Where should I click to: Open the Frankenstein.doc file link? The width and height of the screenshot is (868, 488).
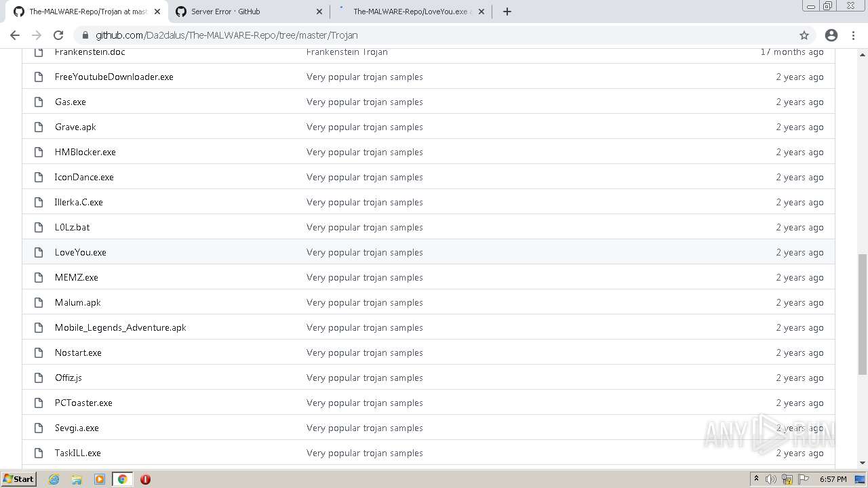point(90,52)
